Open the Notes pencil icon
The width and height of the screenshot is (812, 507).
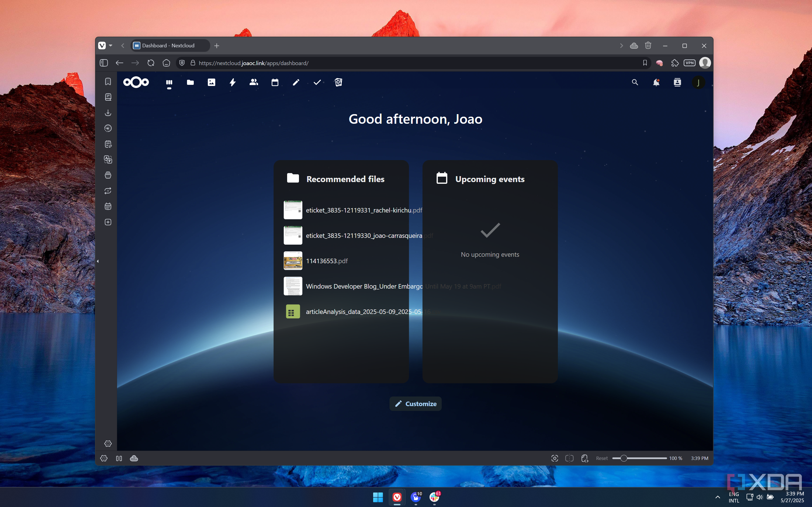pos(296,82)
